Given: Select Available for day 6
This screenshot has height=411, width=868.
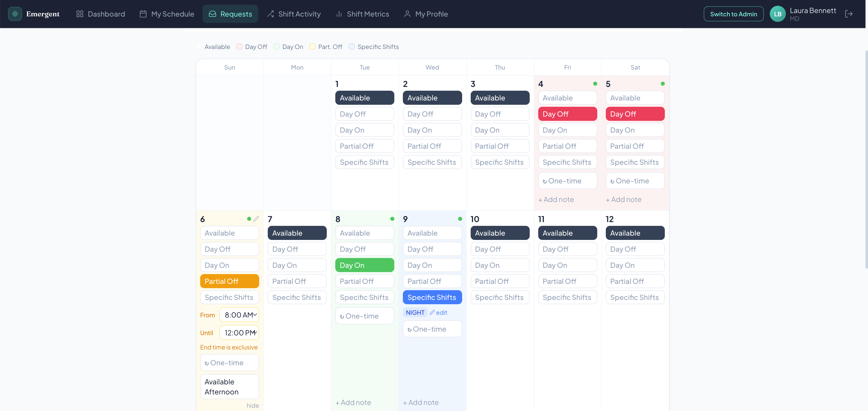Looking at the screenshot, I should 230,233.
